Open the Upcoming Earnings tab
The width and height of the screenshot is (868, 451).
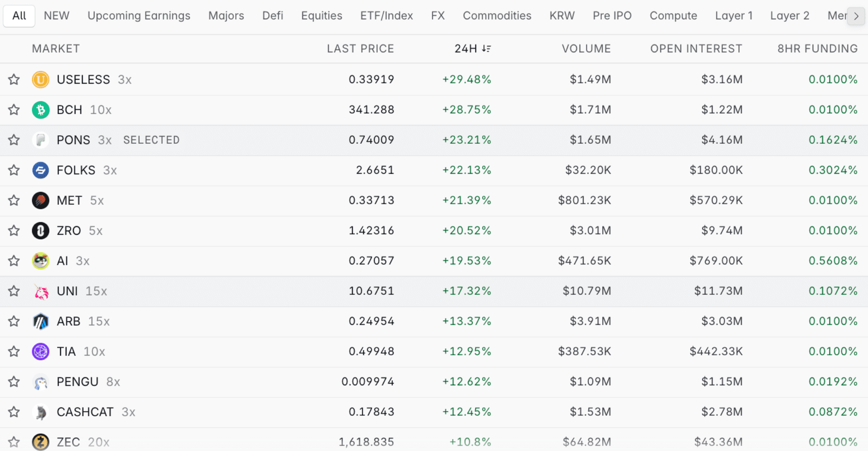click(x=139, y=16)
